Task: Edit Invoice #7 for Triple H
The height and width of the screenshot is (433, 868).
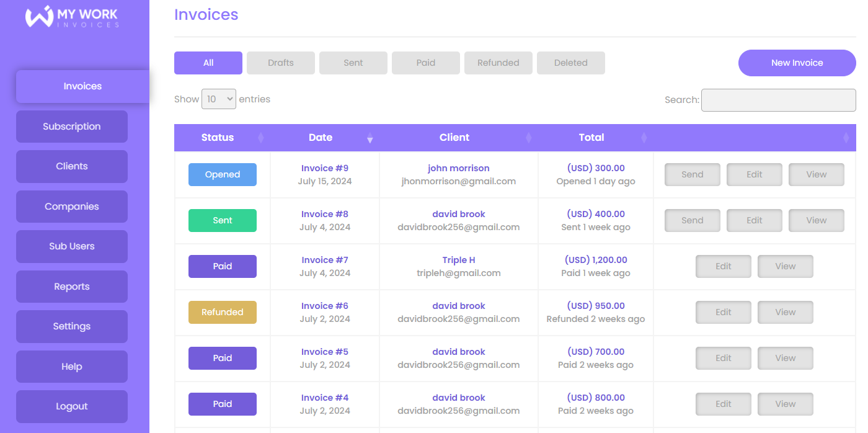Action: coord(724,267)
